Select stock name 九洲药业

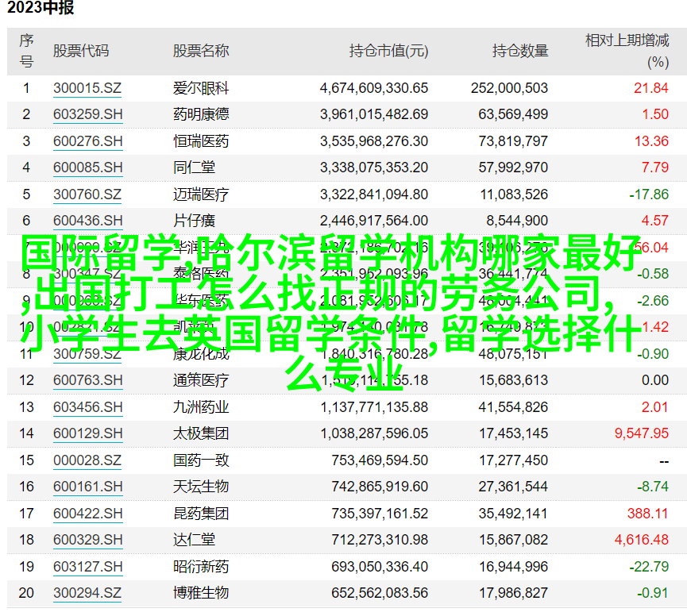(201, 407)
